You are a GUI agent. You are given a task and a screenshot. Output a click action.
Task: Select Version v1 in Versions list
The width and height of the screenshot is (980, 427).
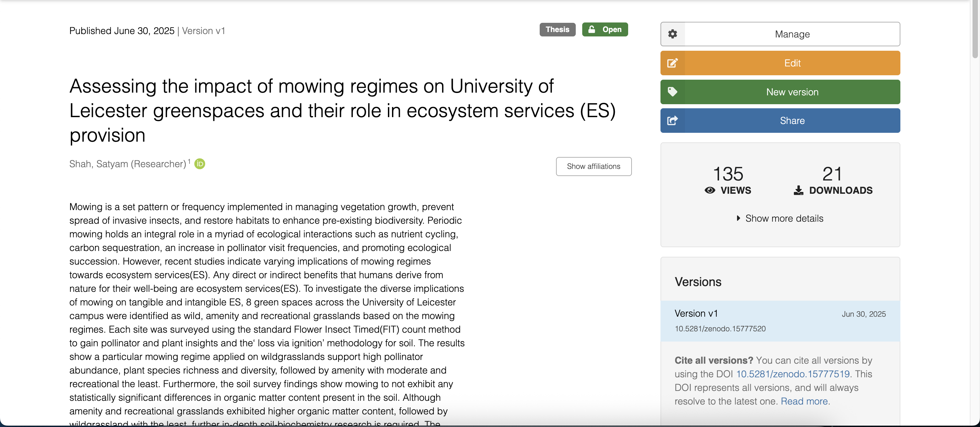(696, 314)
